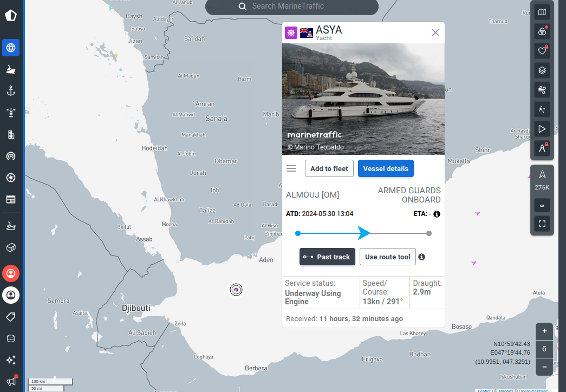Open the megaphone announcements icon
This screenshot has height=392, width=566.
tap(11, 381)
